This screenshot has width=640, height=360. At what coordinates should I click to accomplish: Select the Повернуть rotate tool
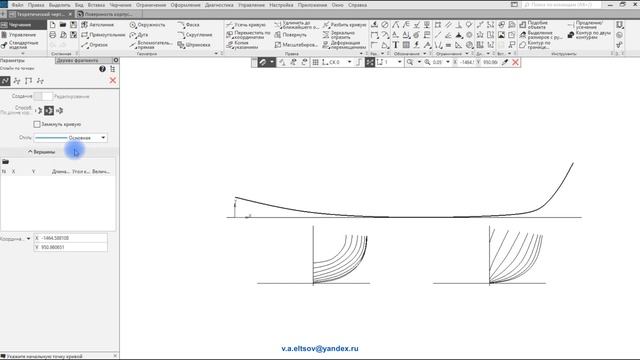(290, 35)
